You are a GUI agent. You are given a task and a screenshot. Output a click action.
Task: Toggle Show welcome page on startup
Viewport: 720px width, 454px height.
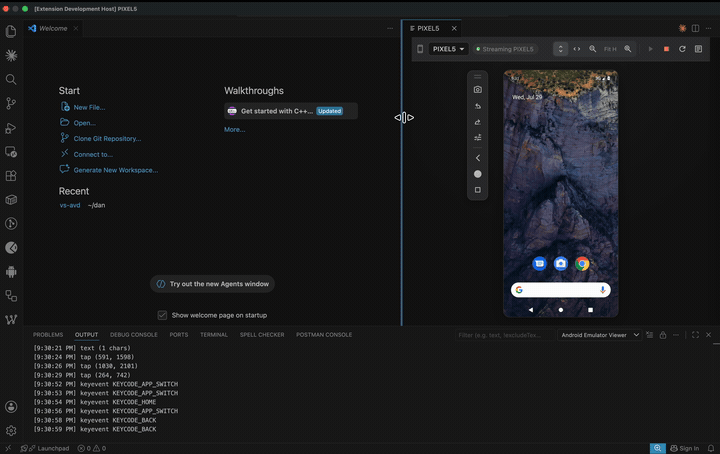pyautogui.click(x=162, y=315)
